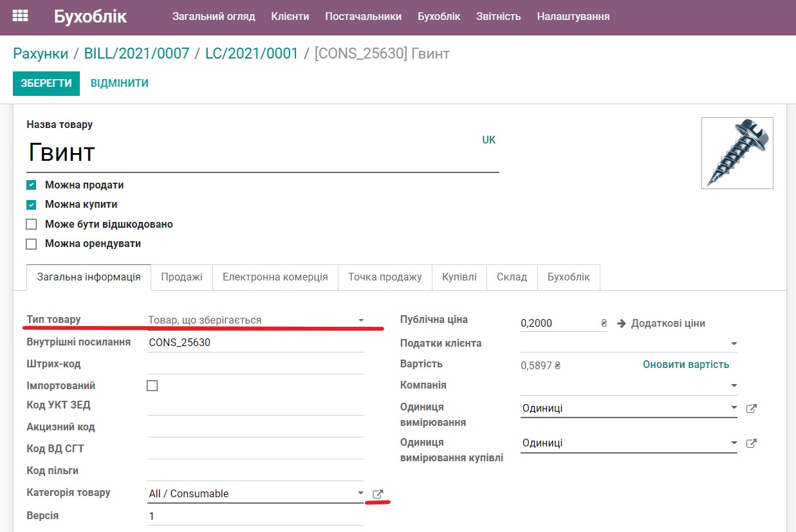
Task: Enable Може бути відшкодовано option
Action: [x=31, y=225]
